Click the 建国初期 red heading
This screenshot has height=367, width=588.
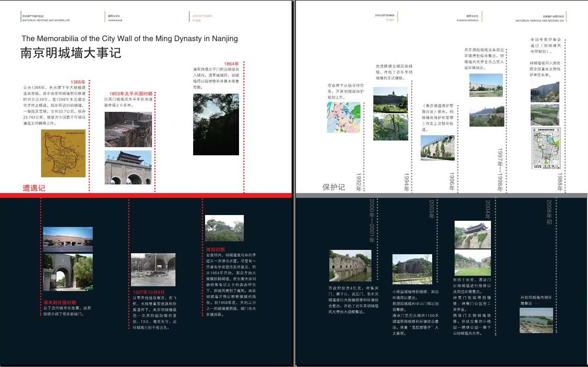pyautogui.click(x=215, y=249)
